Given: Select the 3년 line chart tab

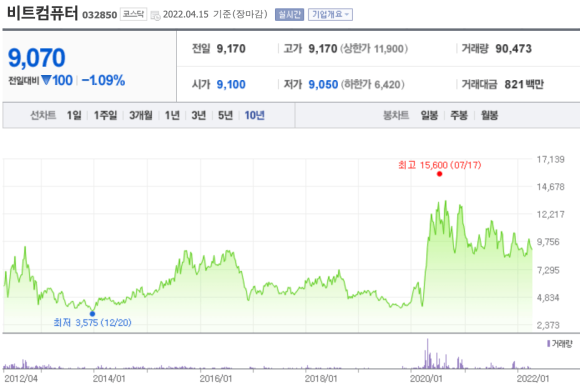Looking at the screenshot, I should (199, 115).
